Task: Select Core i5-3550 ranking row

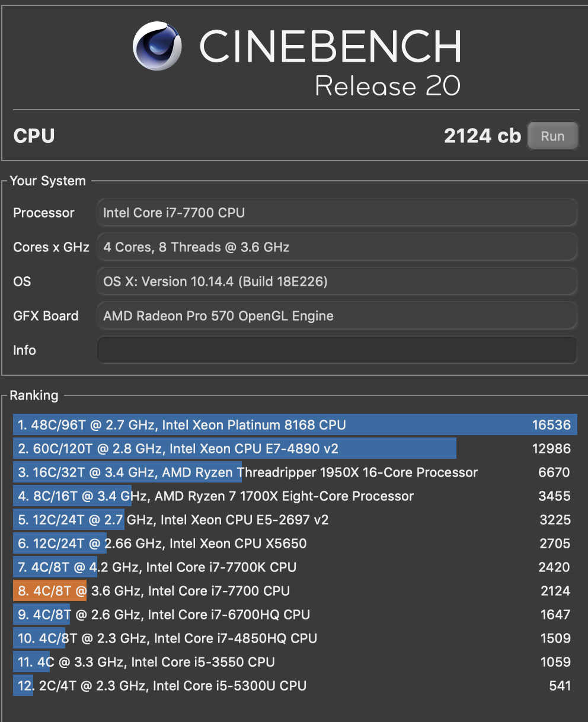Action: tap(295, 662)
